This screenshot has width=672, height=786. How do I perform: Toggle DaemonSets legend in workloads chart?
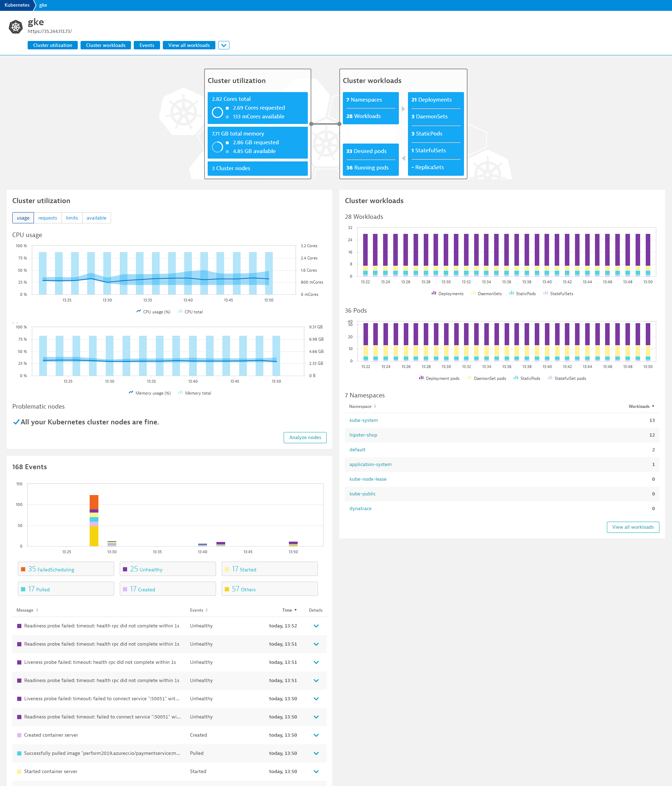tap(486, 294)
